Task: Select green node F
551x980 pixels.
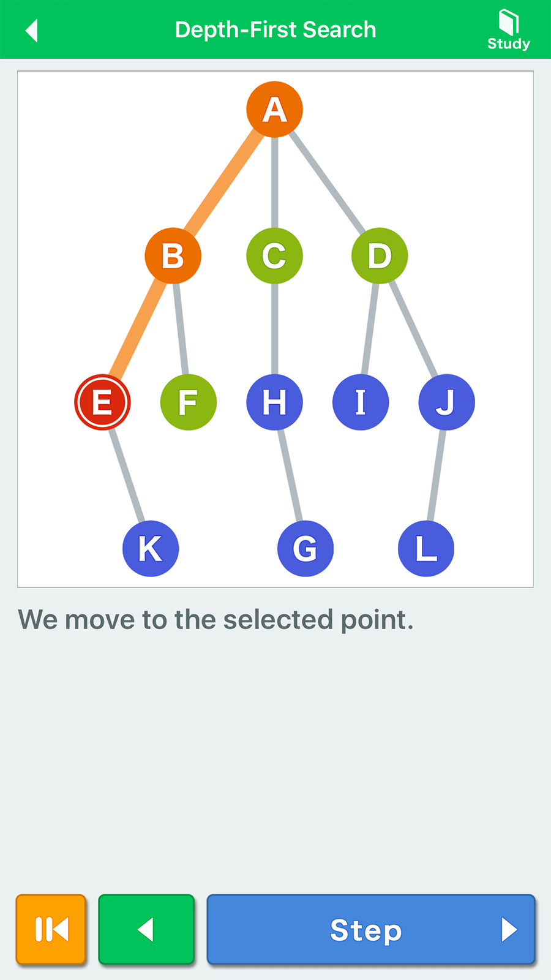Action: (188, 402)
